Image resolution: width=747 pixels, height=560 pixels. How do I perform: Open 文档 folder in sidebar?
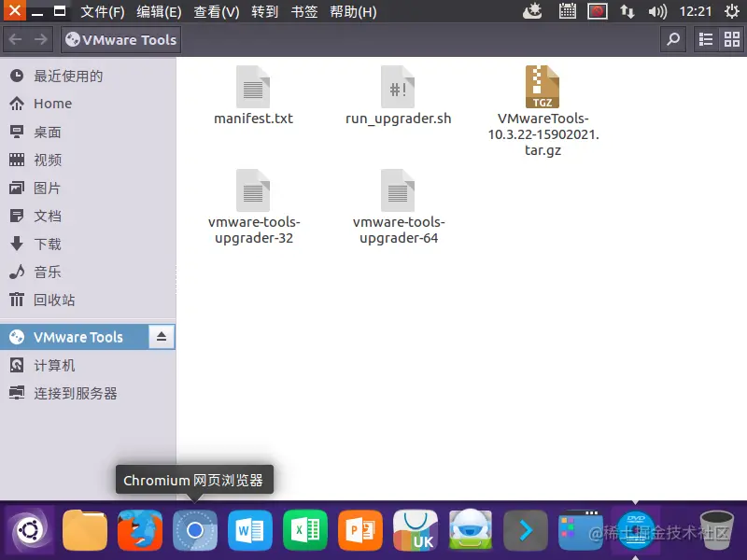88,217
